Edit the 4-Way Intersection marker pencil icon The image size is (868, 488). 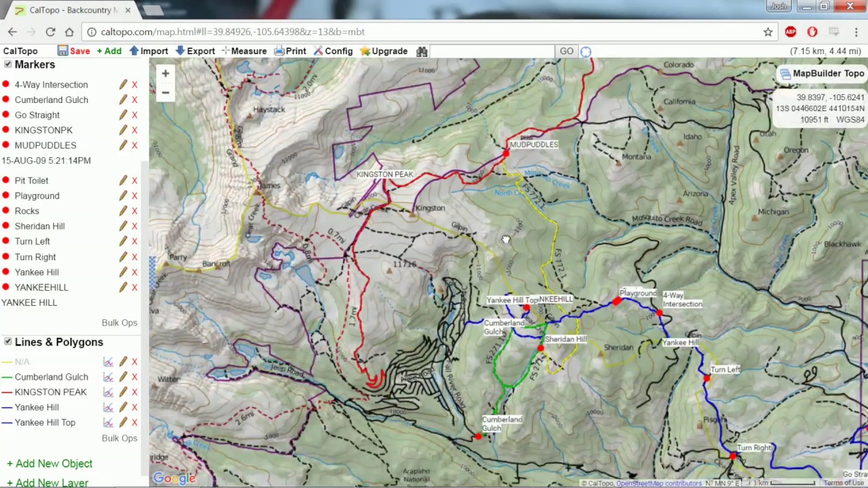point(123,85)
